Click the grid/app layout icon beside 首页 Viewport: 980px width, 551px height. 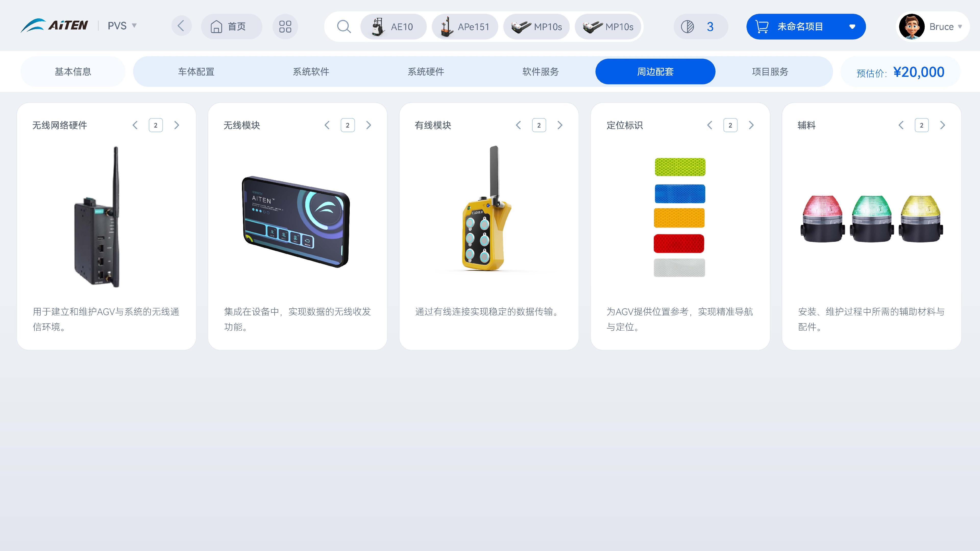pyautogui.click(x=285, y=26)
